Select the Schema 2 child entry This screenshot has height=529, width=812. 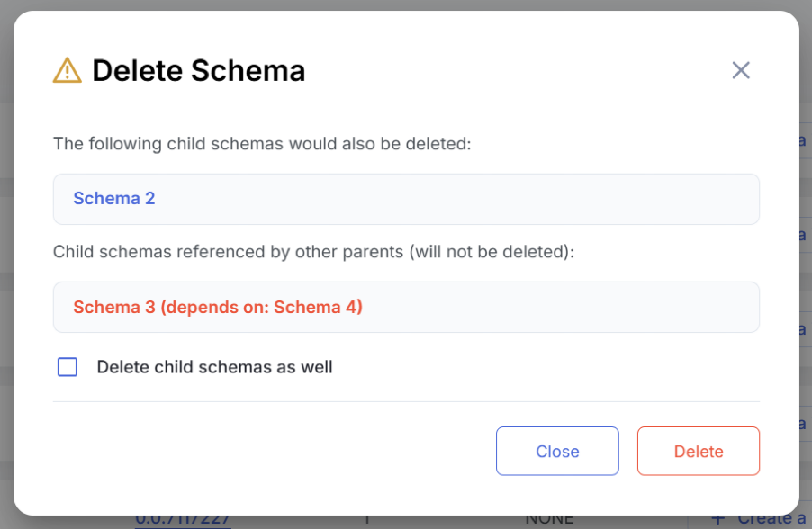click(114, 198)
